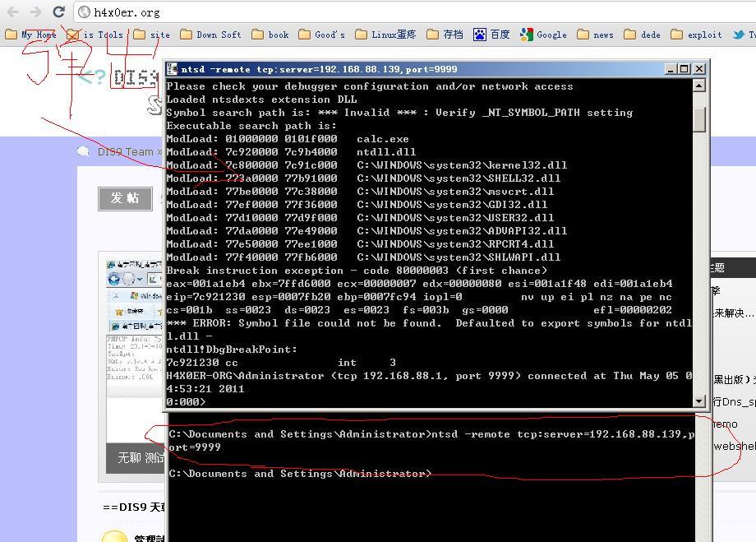The width and height of the screenshot is (756, 542).
Task: Click ntsd console scrollbar down arrow
Action: (698, 401)
